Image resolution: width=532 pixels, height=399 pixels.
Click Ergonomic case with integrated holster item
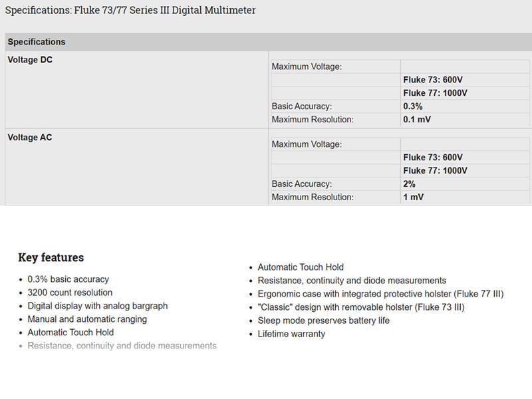click(x=380, y=294)
